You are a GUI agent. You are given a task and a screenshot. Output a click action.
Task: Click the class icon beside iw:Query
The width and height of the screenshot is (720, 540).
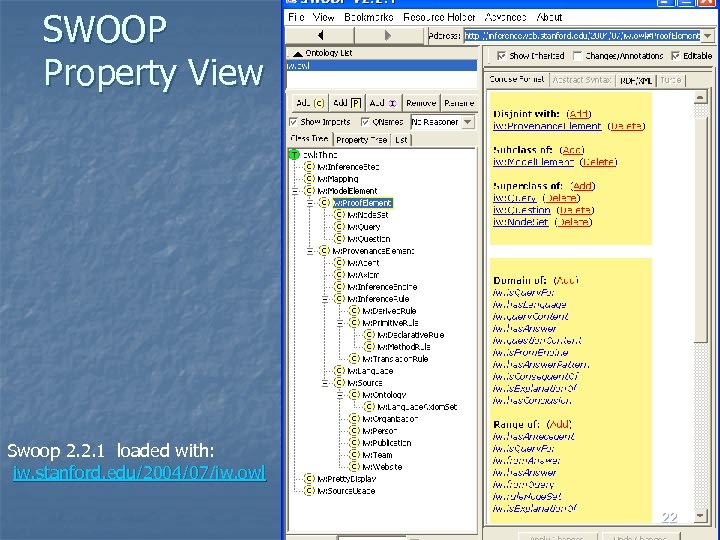click(x=339, y=226)
